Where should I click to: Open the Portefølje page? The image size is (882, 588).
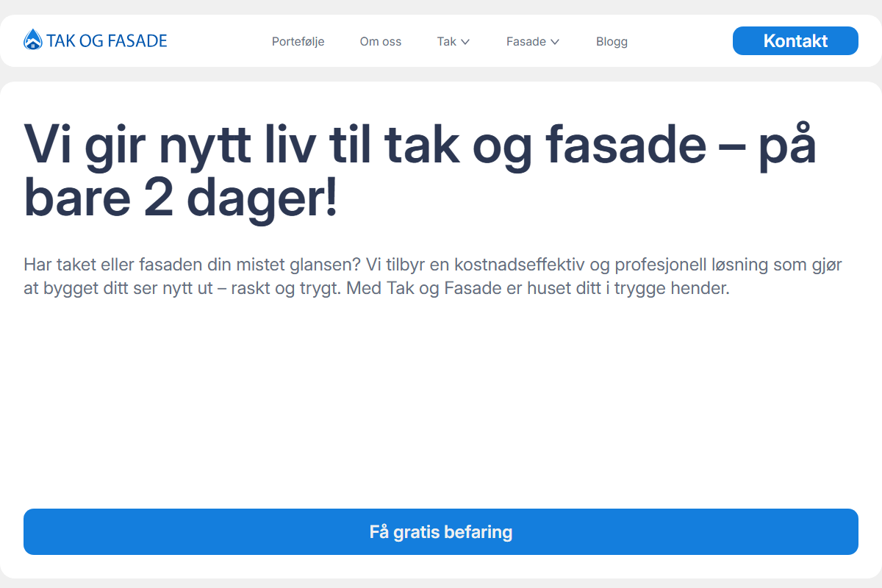(x=298, y=41)
